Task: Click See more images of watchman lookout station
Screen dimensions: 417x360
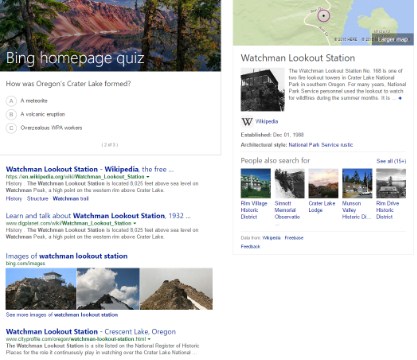Action: [62, 315]
